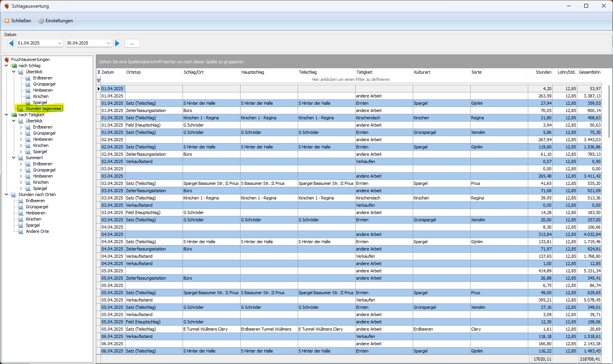This screenshot has height=364, width=613.
Task: Open the start date dropdown 01.04.2025
Action: [x=60, y=43]
